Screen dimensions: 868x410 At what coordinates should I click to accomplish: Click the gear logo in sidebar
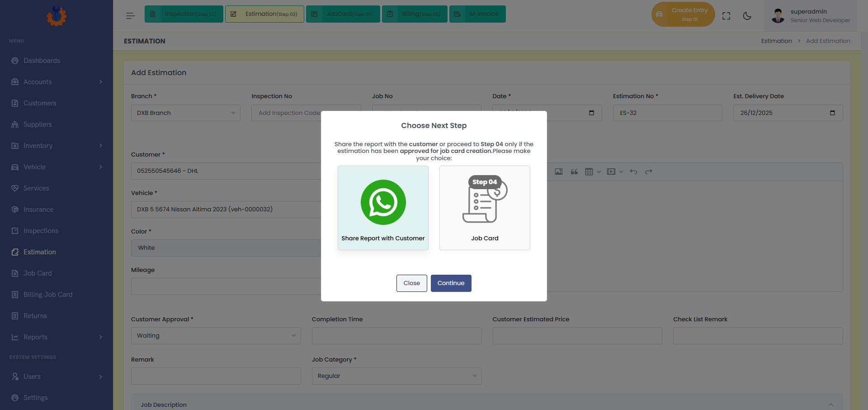click(x=57, y=16)
